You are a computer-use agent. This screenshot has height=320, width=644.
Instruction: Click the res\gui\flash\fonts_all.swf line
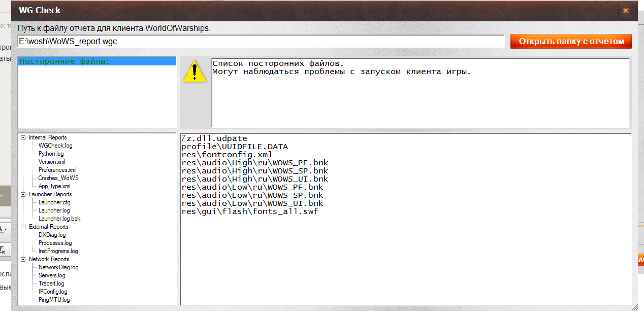coord(250,211)
